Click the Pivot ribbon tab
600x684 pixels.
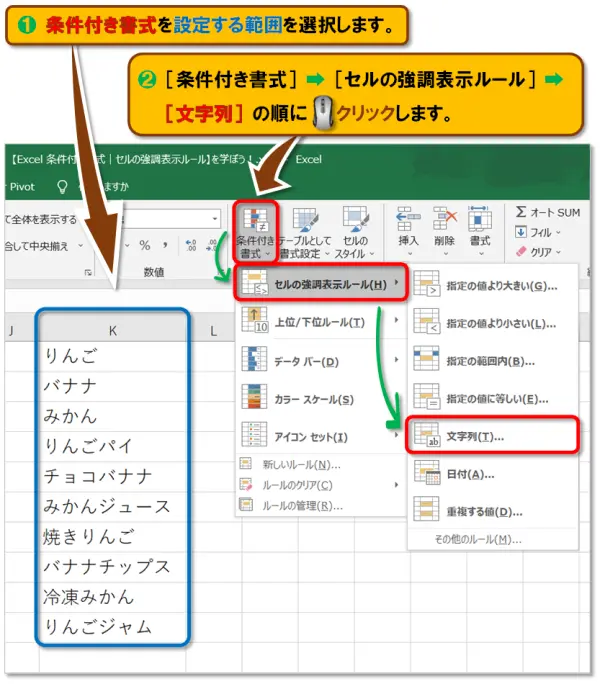pos(22,187)
